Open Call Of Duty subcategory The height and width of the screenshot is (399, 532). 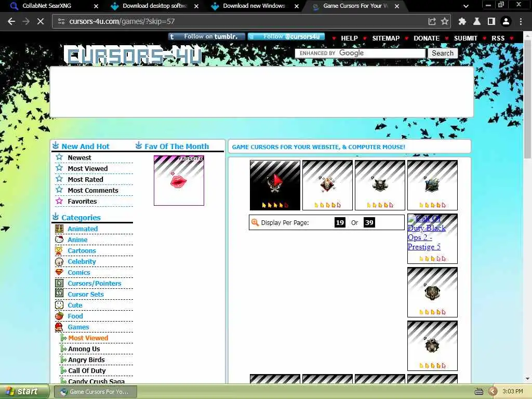(87, 370)
